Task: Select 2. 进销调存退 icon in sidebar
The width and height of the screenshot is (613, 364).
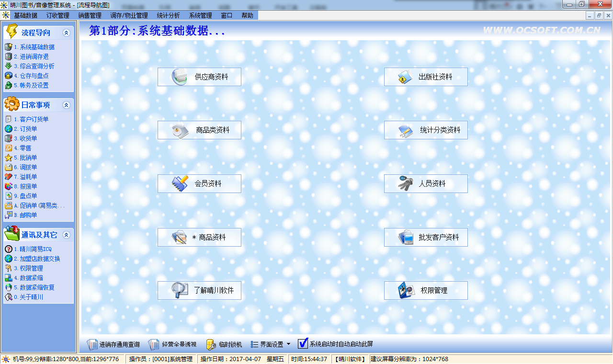Action: pyautogui.click(x=8, y=57)
